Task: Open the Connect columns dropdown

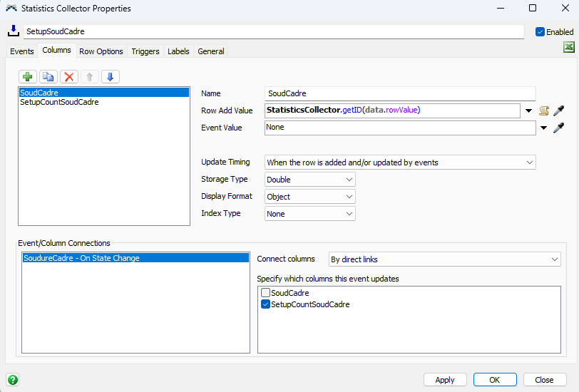Action: coord(445,259)
